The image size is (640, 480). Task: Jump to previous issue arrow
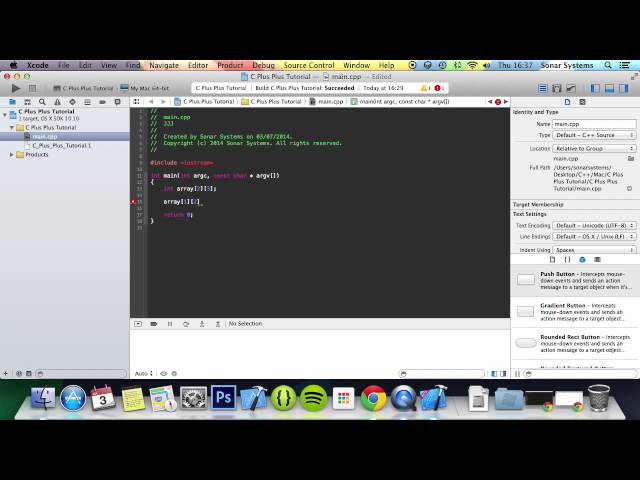490,102
